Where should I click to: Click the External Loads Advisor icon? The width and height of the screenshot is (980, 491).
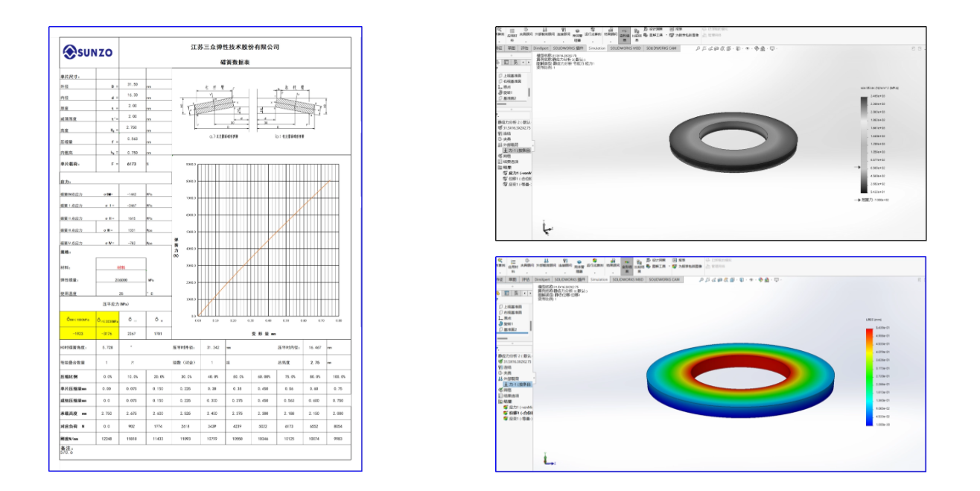tap(544, 33)
